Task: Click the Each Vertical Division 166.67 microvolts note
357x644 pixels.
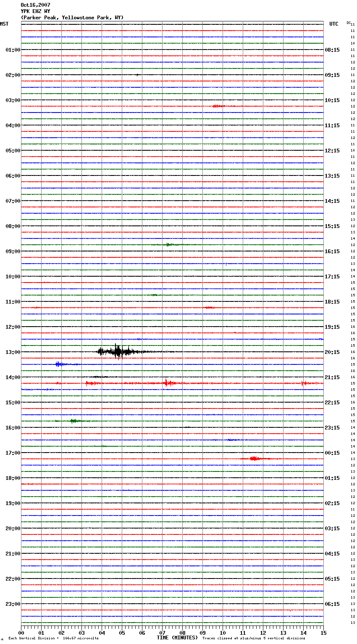Action: (53, 639)
